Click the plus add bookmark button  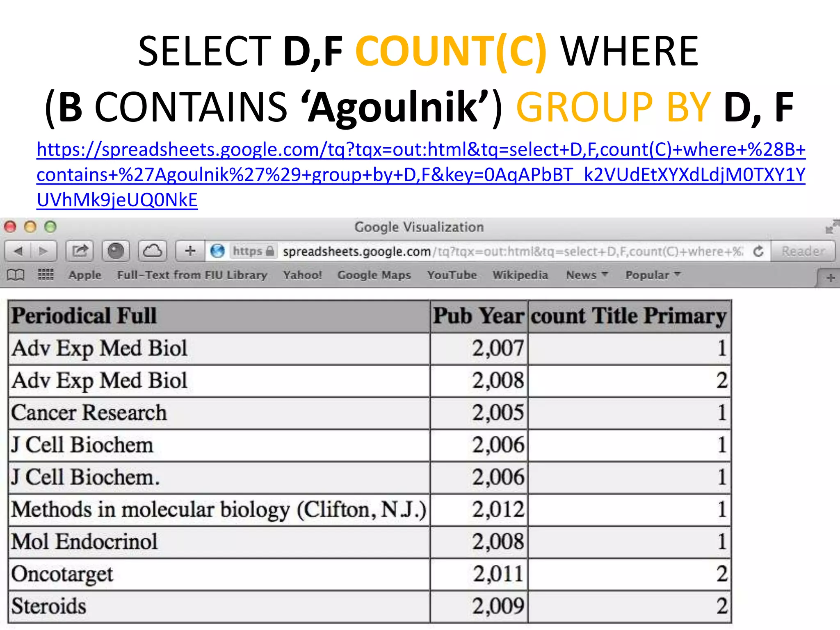coord(190,251)
